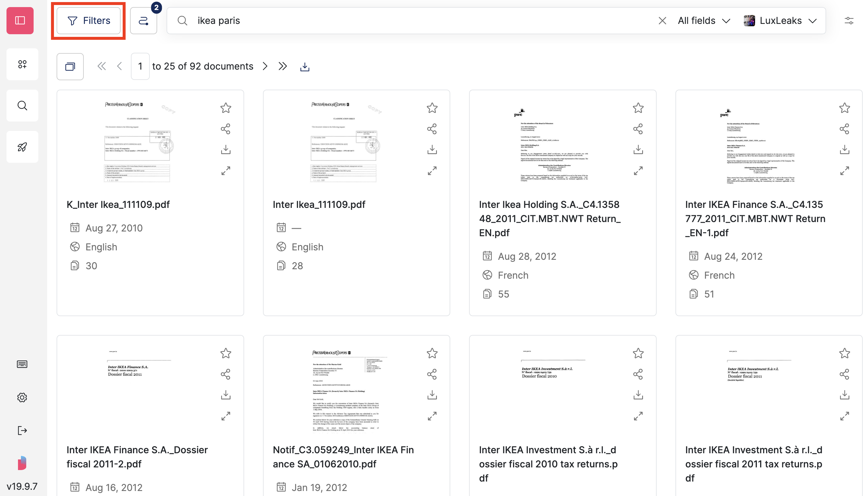Open the All fields dropdown

coord(703,20)
